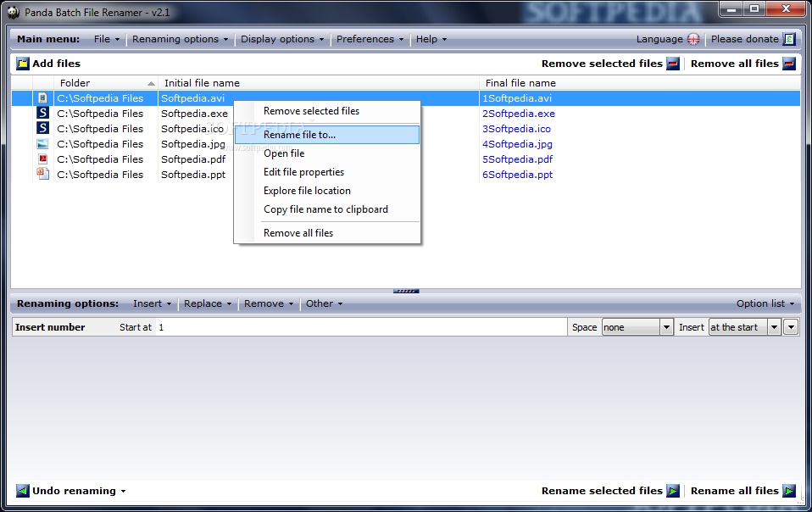
Task: Click the Add files folder icon
Action: coord(23,64)
